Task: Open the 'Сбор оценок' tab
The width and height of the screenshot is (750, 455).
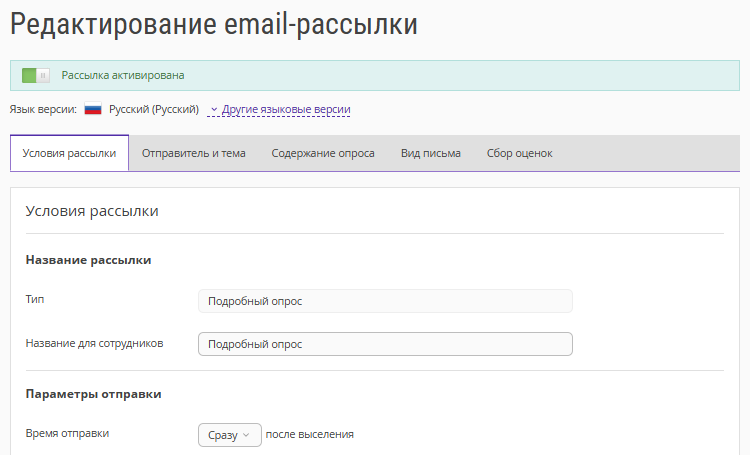Action: tap(519, 153)
